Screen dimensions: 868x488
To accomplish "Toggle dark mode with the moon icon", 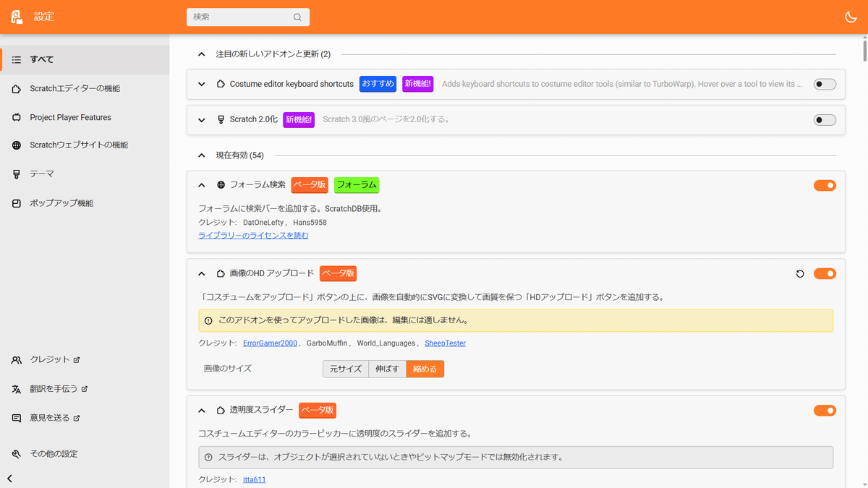I will 851,16.
